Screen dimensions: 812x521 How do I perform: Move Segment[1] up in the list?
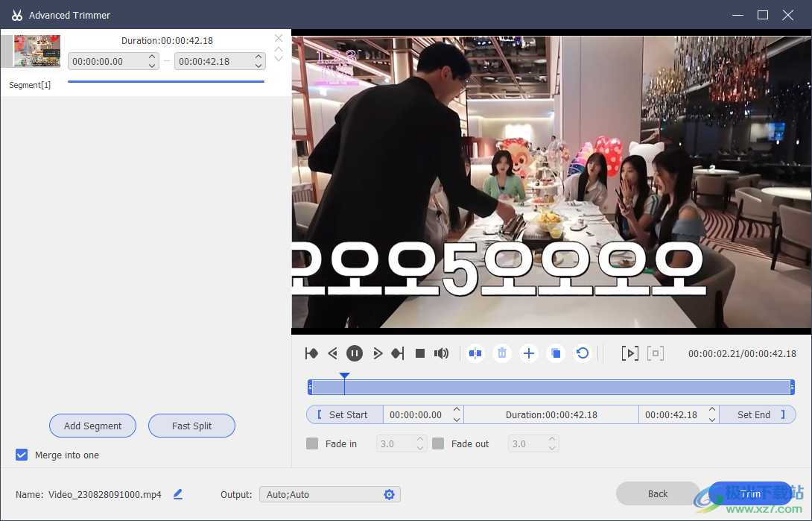tap(279, 50)
